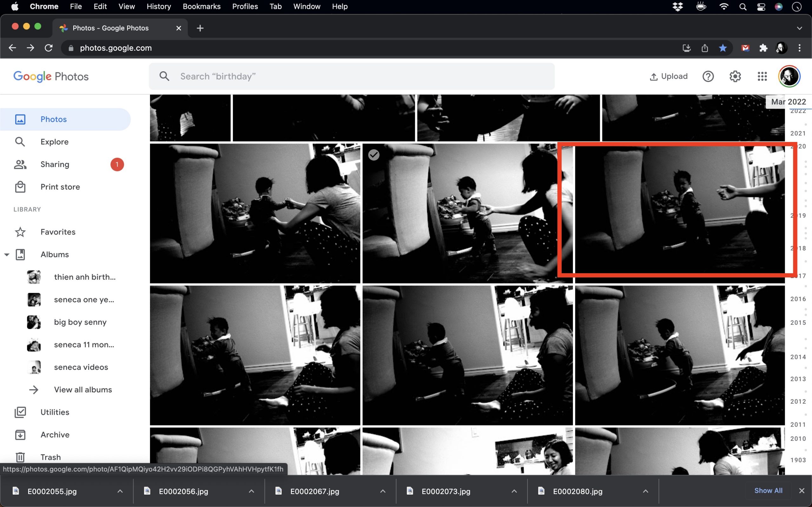Screen dimensions: 812x507
Task: Open the Google apps grid
Action: [762, 76]
